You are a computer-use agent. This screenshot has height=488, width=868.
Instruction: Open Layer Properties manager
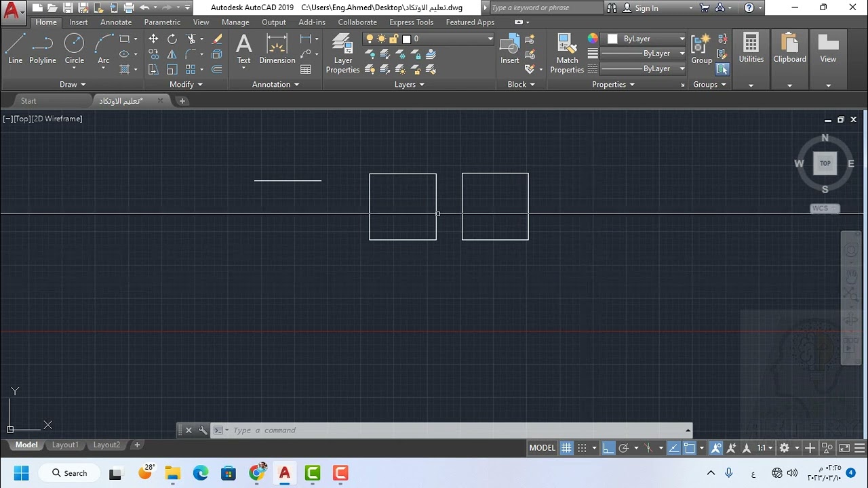tap(342, 54)
